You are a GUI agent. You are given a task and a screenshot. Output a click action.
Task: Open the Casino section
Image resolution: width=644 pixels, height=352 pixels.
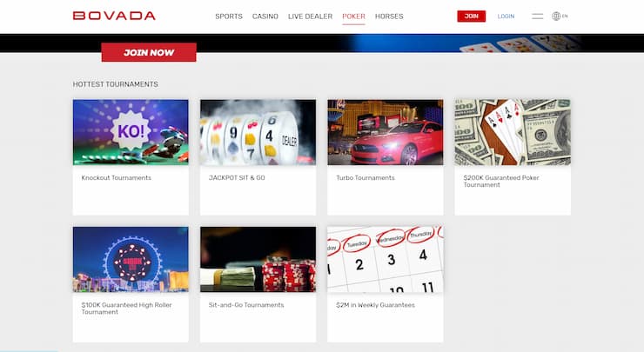coord(265,17)
